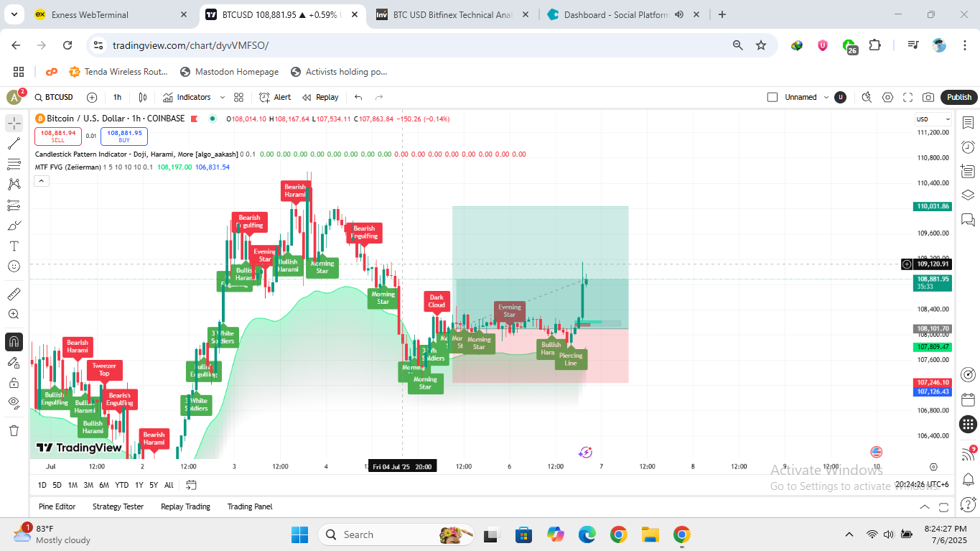Open the Strategy Tester tab
Image resolution: width=980 pixels, height=551 pixels.
click(x=118, y=506)
